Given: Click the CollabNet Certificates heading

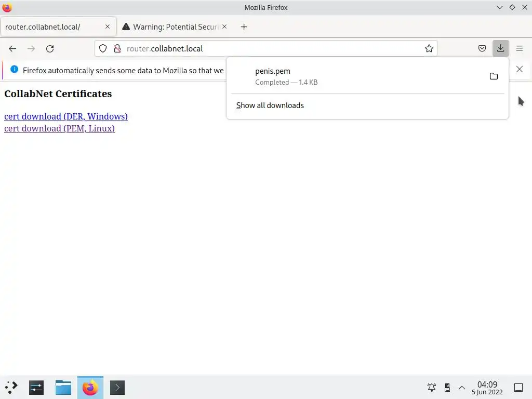Looking at the screenshot, I should point(58,94).
